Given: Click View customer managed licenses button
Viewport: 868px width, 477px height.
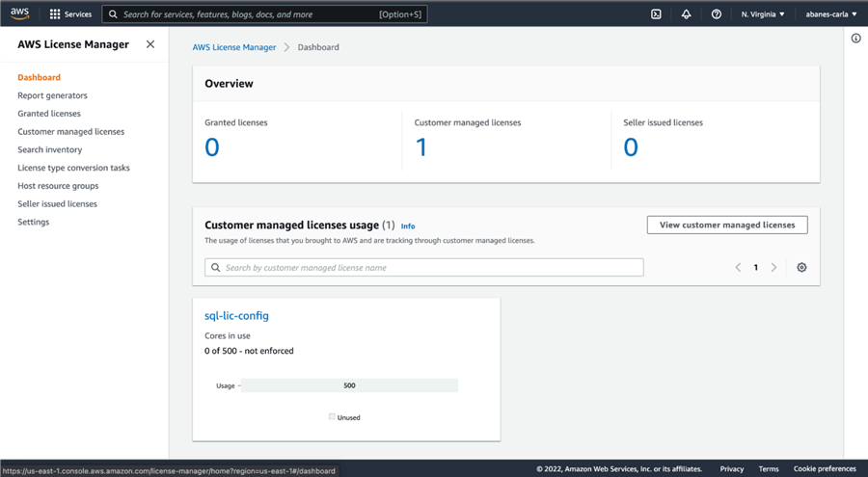Looking at the screenshot, I should [x=727, y=225].
